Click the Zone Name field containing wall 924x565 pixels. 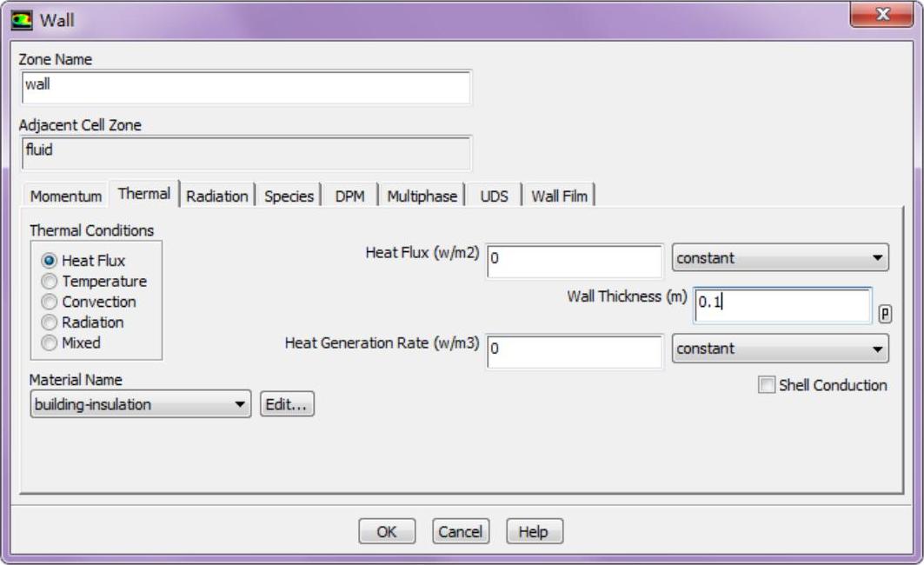point(246,87)
